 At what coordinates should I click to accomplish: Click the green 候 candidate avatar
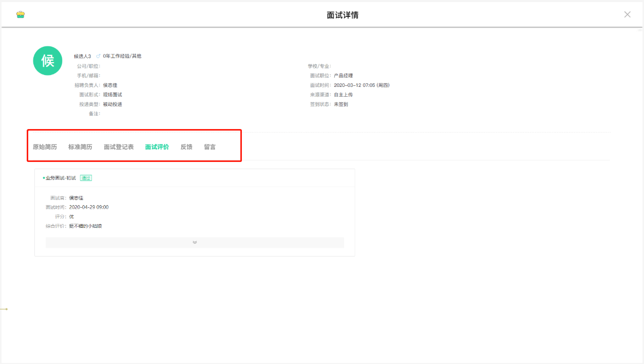pos(48,61)
